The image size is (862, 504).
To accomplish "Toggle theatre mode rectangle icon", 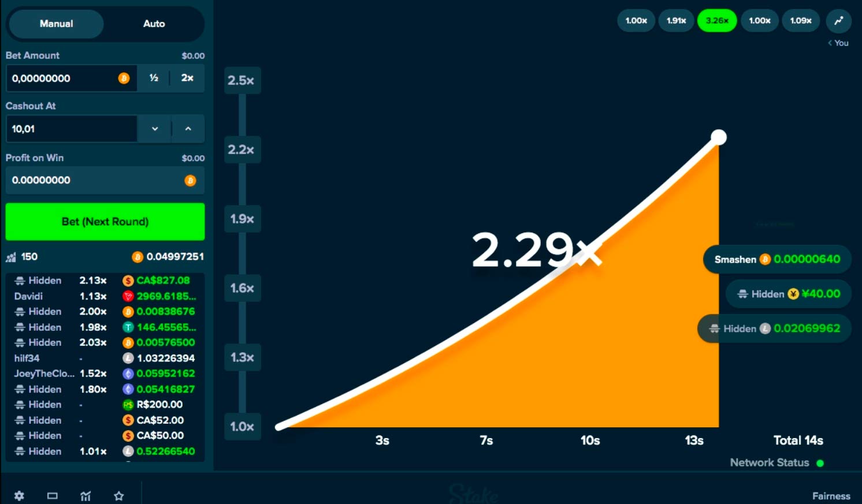I will click(x=53, y=496).
